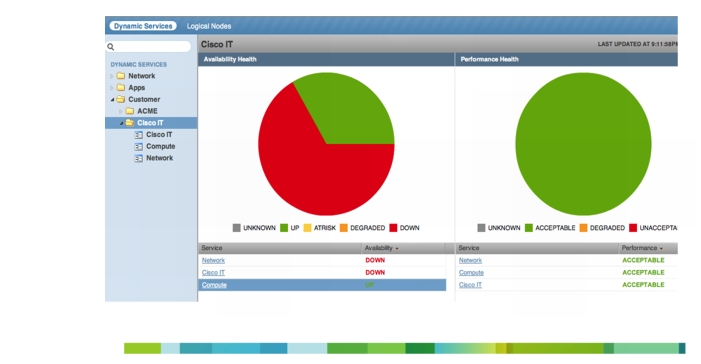Click ACCEPTABLE status in the Network row
Image resolution: width=701 pixels, height=364 pixels.
pos(643,260)
